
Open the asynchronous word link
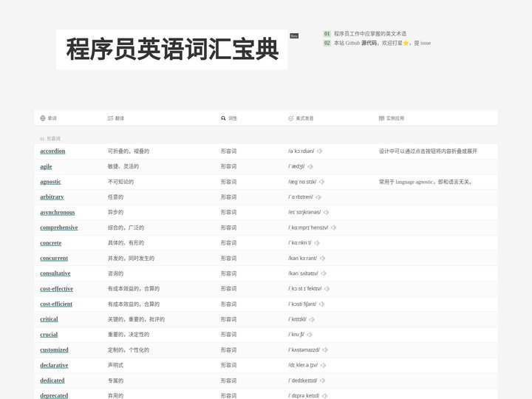click(58, 212)
